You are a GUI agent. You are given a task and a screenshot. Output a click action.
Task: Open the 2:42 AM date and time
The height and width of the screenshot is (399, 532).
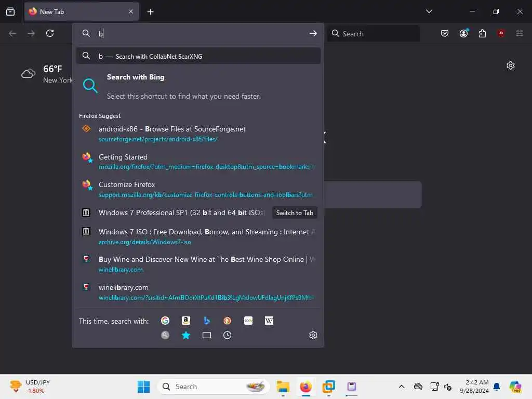[474, 387]
